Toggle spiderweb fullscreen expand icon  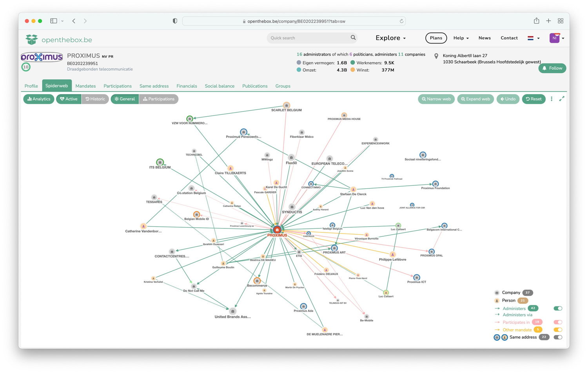[x=562, y=99]
